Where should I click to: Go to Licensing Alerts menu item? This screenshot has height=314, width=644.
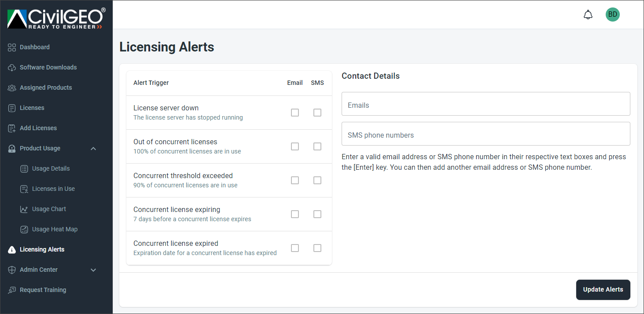[42, 249]
